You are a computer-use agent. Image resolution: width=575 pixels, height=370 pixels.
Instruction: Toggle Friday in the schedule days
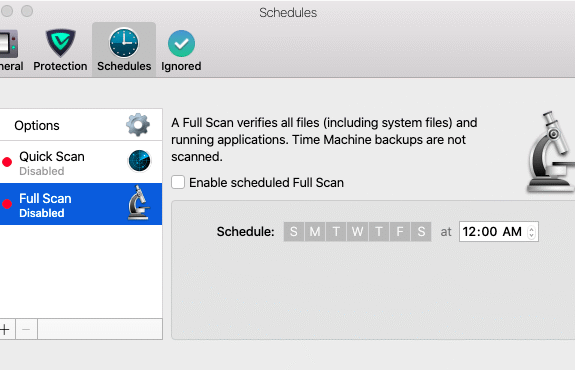(x=400, y=231)
